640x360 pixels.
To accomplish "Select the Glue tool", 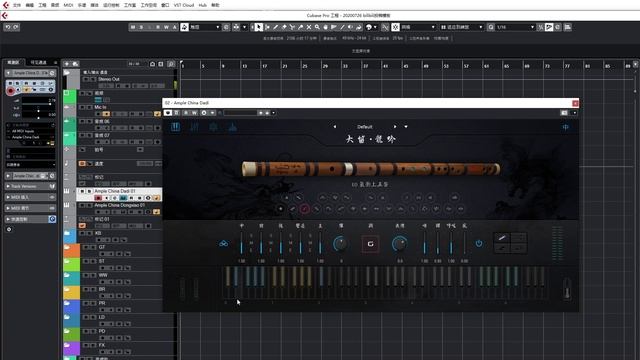I will click(300, 27).
